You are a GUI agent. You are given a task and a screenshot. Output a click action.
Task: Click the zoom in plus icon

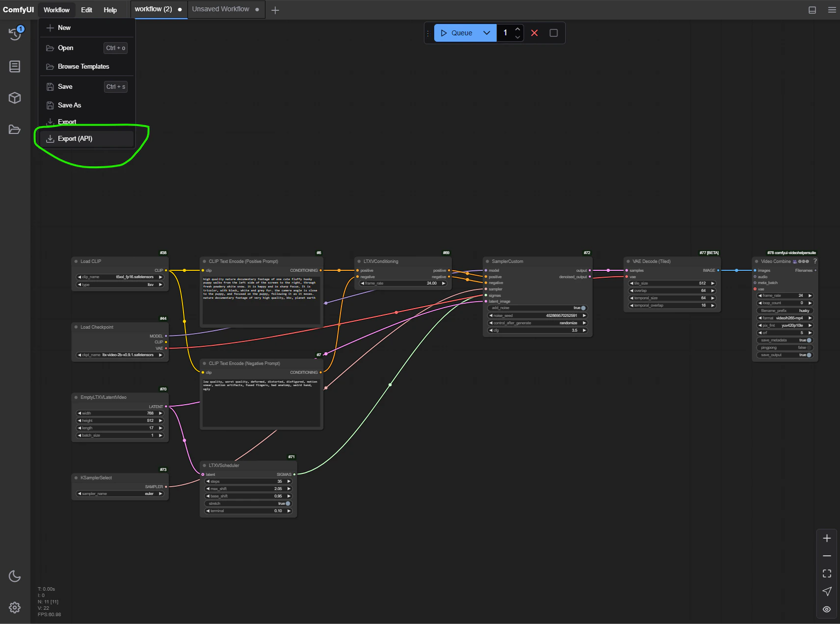[x=827, y=538]
